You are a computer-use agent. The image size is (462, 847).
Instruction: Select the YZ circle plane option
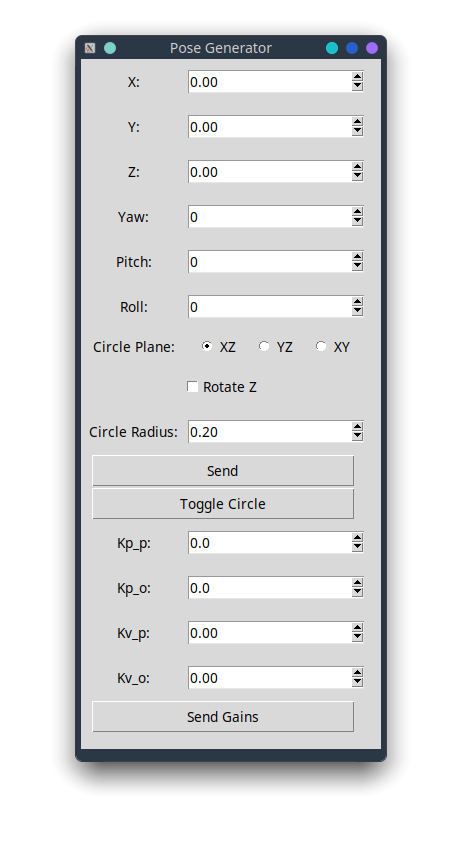(x=264, y=346)
